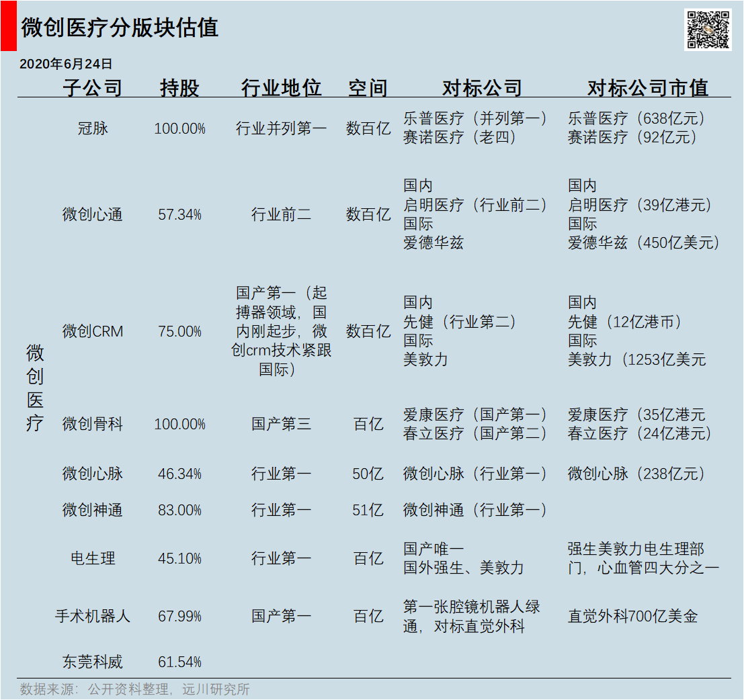744x700 pixels.
Task: Select the "手术机器人" subsidiary cell
Action: tap(93, 616)
